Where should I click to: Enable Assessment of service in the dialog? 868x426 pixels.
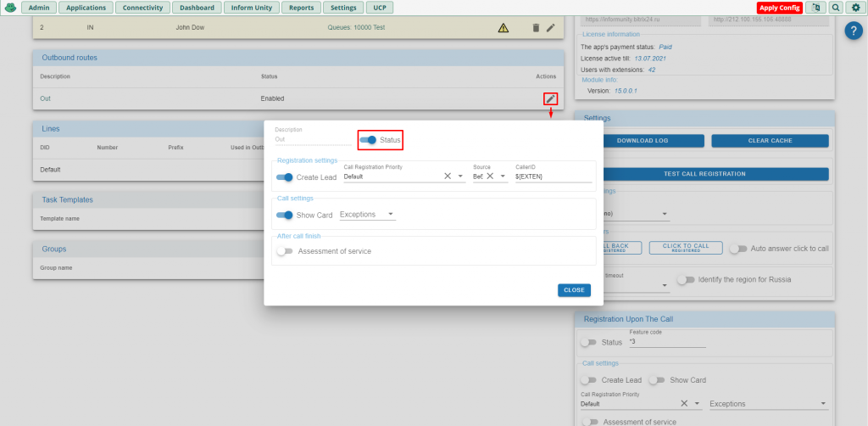pos(285,251)
